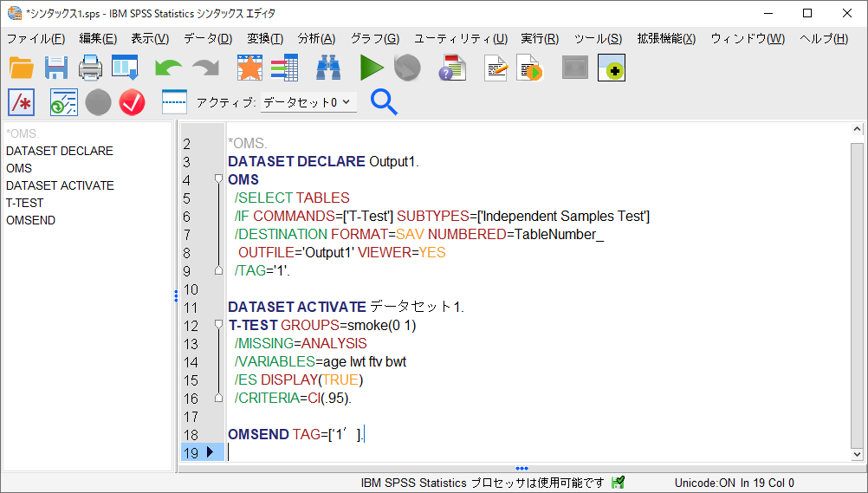
Task: Click the OMSEND TAG=['1'] line
Action: (296, 434)
